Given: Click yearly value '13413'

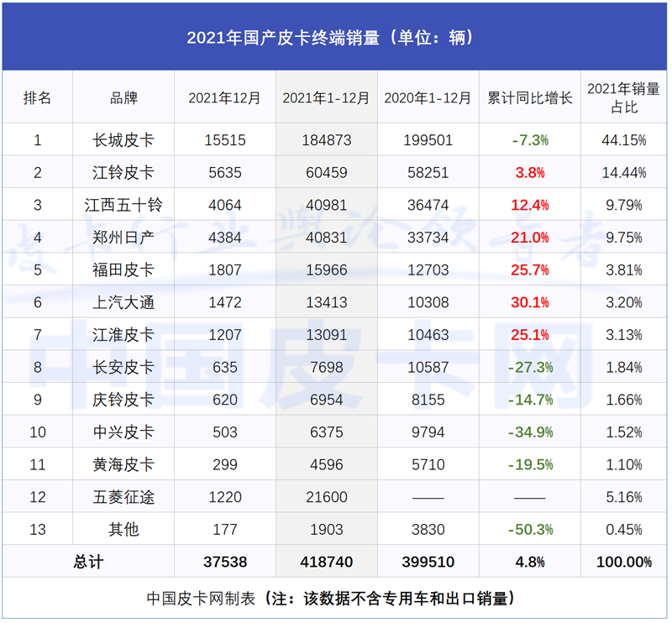Looking at the screenshot, I should (x=326, y=302).
